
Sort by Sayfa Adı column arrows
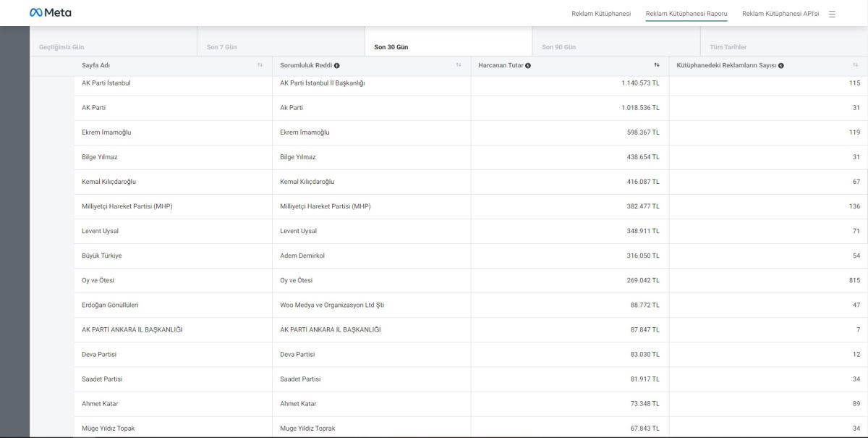pyautogui.click(x=260, y=66)
